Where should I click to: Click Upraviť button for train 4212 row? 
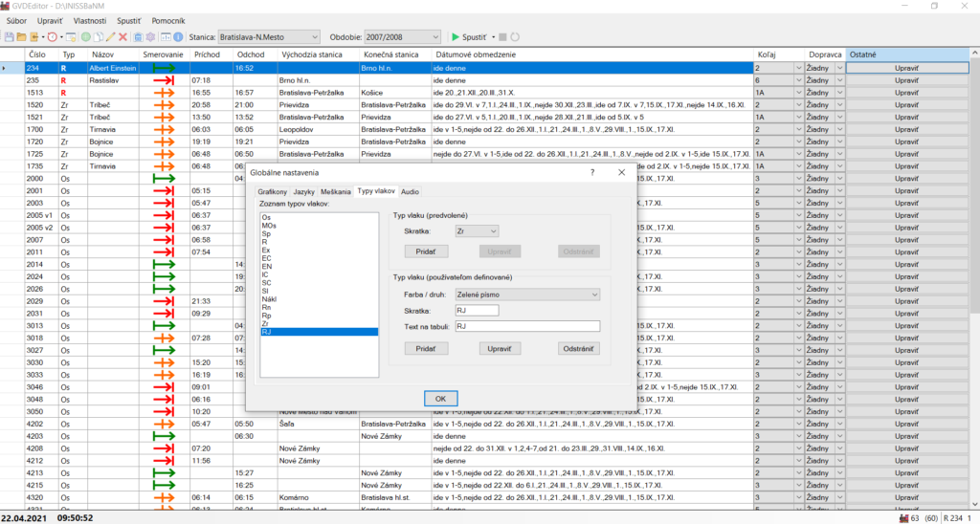coord(906,461)
